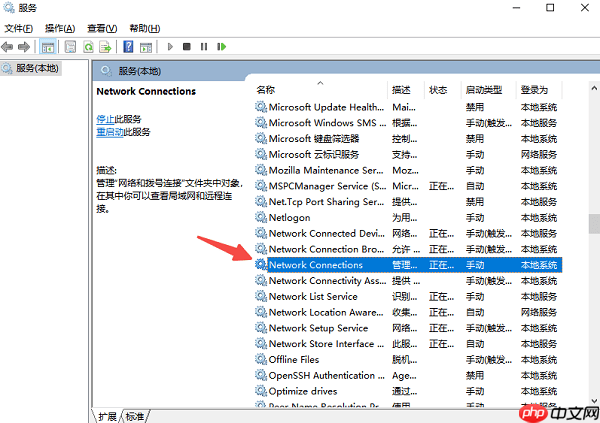Click the Services window title bar icon
Image resolution: width=600 pixels, height=423 pixels.
point(8,8)
